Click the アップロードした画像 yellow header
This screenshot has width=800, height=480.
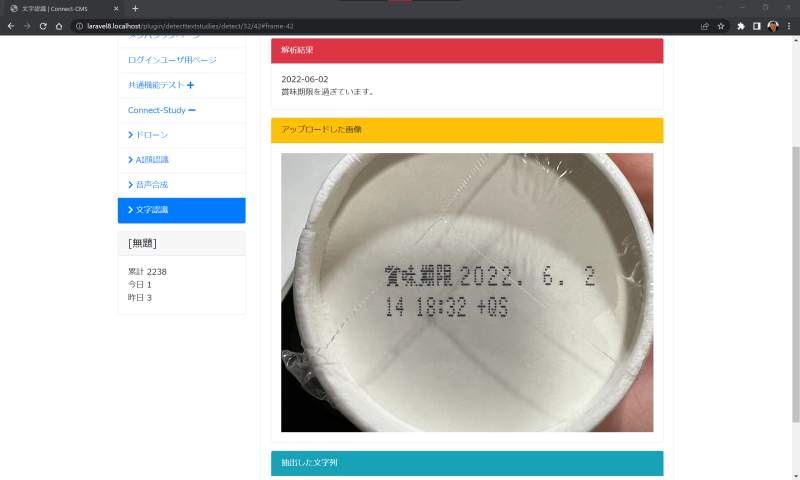pyautogui.click(x=467, y=130)
